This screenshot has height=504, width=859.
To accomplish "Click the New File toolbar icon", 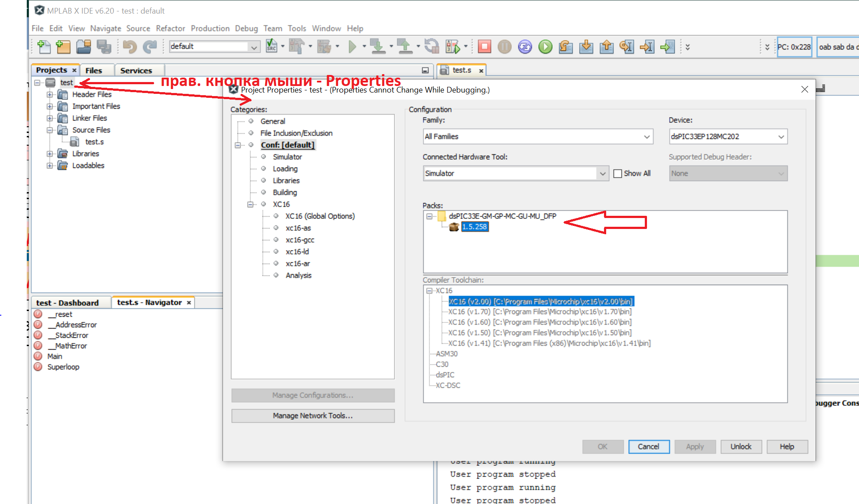I will click(44, 46).
